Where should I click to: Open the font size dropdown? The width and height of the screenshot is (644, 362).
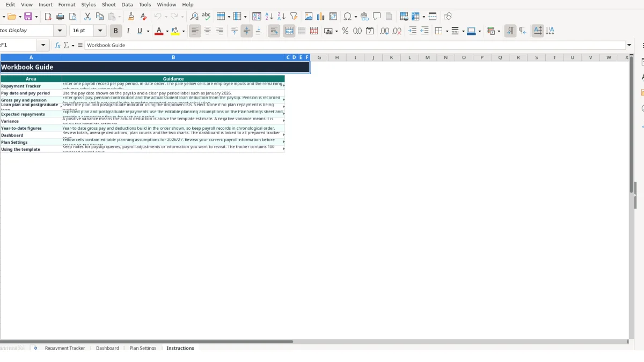tap(100, 31)
